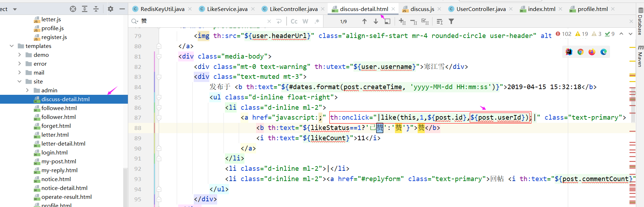The width and height of the screenshot is (644, 207).
Task: Click the Collapse All icon in project panel
Action: [x=96, y=9]
